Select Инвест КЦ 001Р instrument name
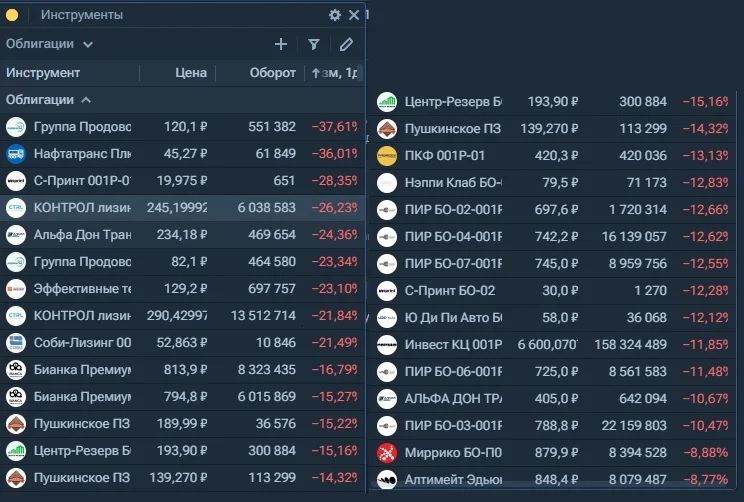 point(453,345)
